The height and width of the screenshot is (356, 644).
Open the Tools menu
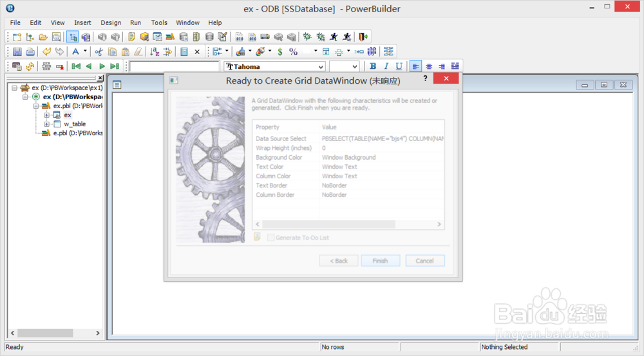[159, 23]
